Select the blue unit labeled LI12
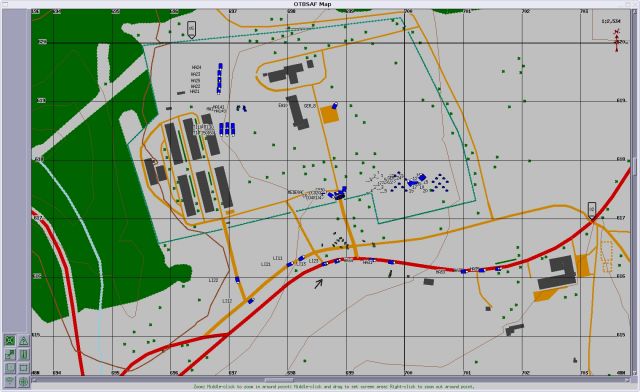The width and height of the screenshot is (640, 392). (251, 301)
